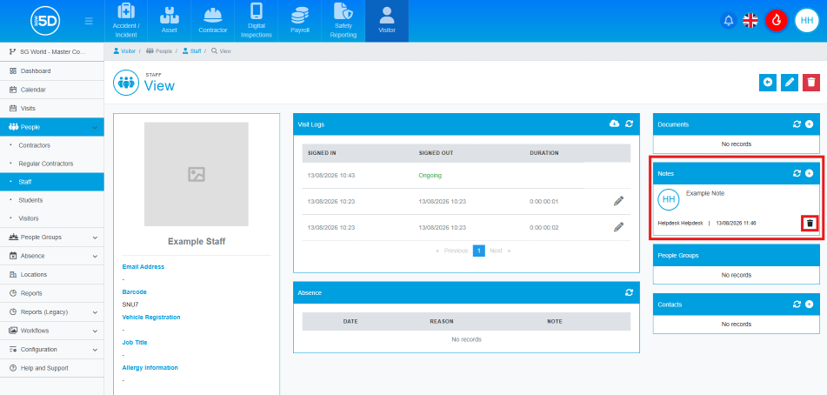Collapse the People sidebar section
827x395 pixels.
52,127
